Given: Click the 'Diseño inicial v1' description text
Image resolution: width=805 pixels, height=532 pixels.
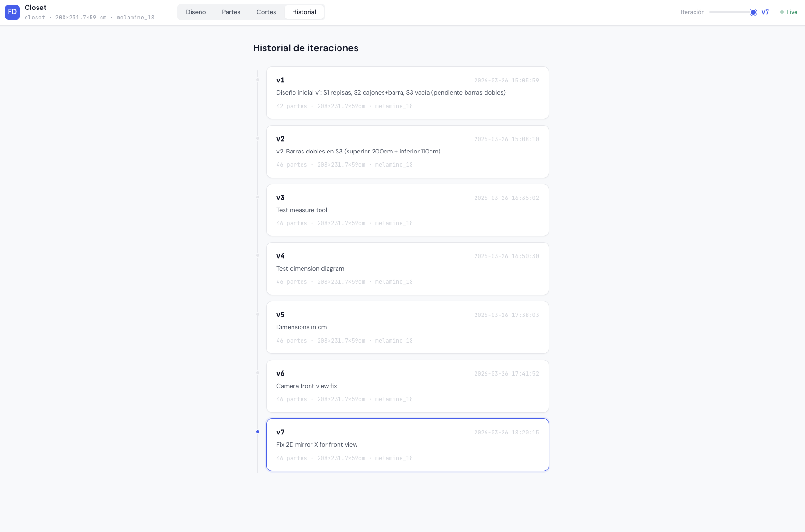Looking at the screenshot, I should tap(391, 93).
